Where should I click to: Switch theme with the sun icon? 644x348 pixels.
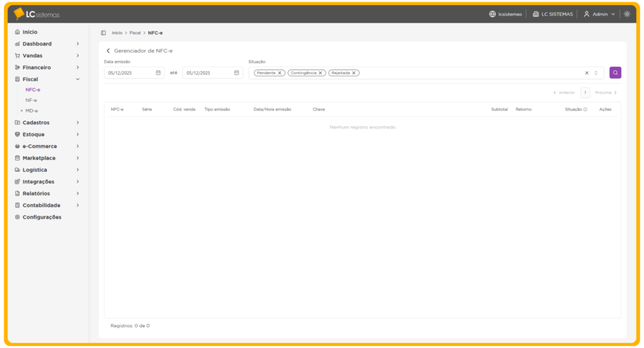point(627,14)
